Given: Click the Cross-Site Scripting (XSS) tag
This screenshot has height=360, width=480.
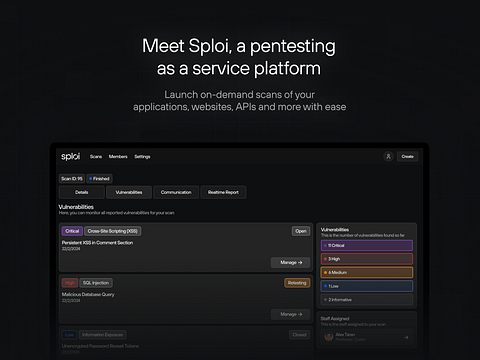Looking at the screenshot, I should click(113, 231).
